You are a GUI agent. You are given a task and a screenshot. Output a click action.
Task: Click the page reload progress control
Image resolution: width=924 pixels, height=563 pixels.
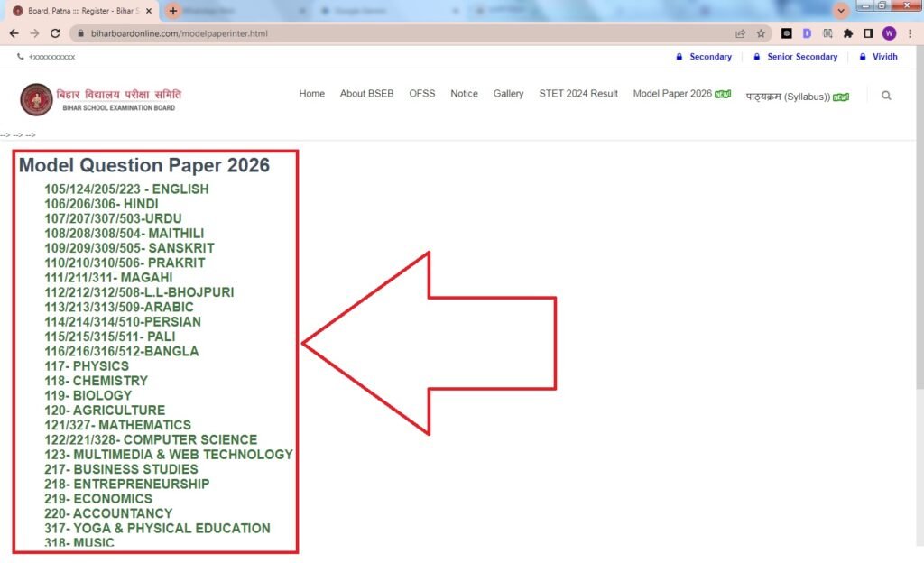(x=56, y=32)
